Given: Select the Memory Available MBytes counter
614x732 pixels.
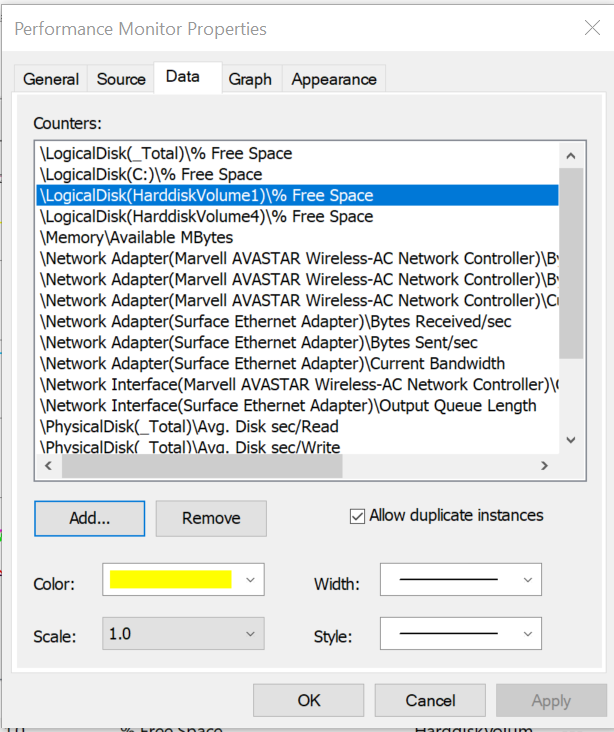Looking at the screenshot, I should [x=136, y=238].
